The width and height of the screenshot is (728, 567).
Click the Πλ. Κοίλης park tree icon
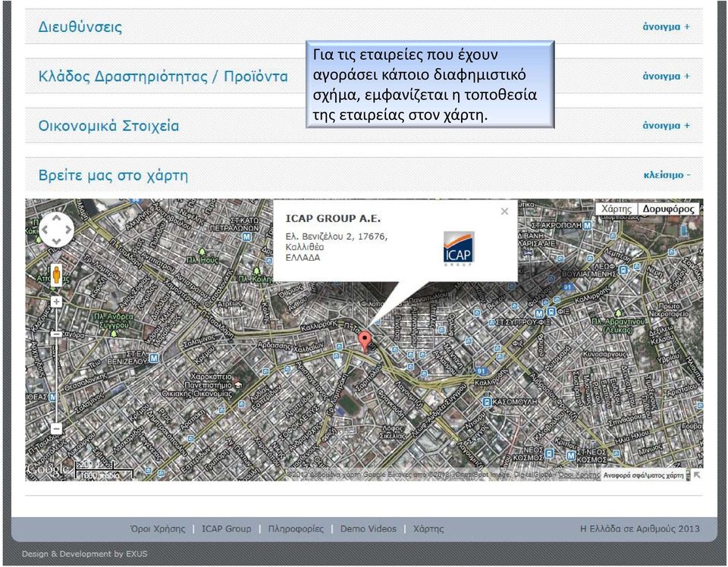click(257, 271)
